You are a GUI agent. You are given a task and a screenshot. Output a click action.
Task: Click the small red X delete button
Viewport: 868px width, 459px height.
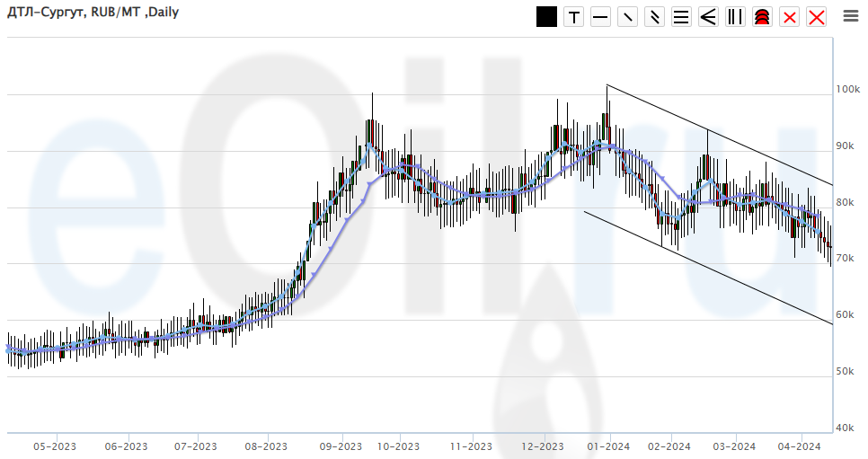789,17
